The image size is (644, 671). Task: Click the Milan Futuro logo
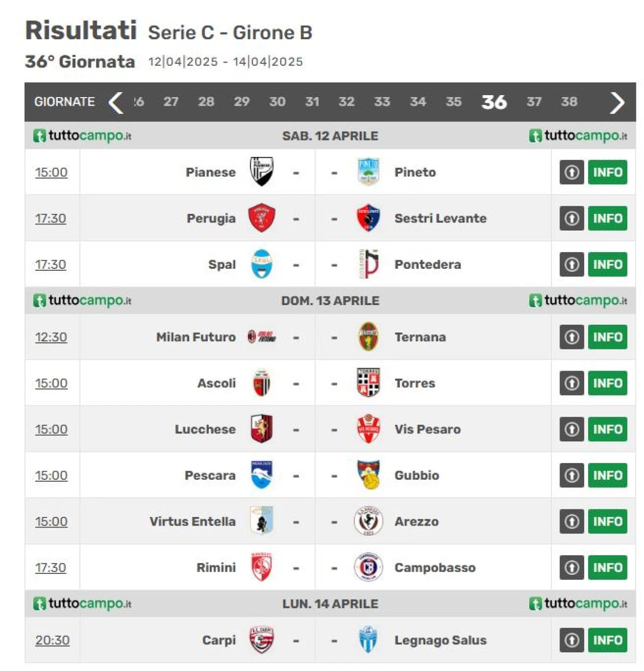(262, 337)
